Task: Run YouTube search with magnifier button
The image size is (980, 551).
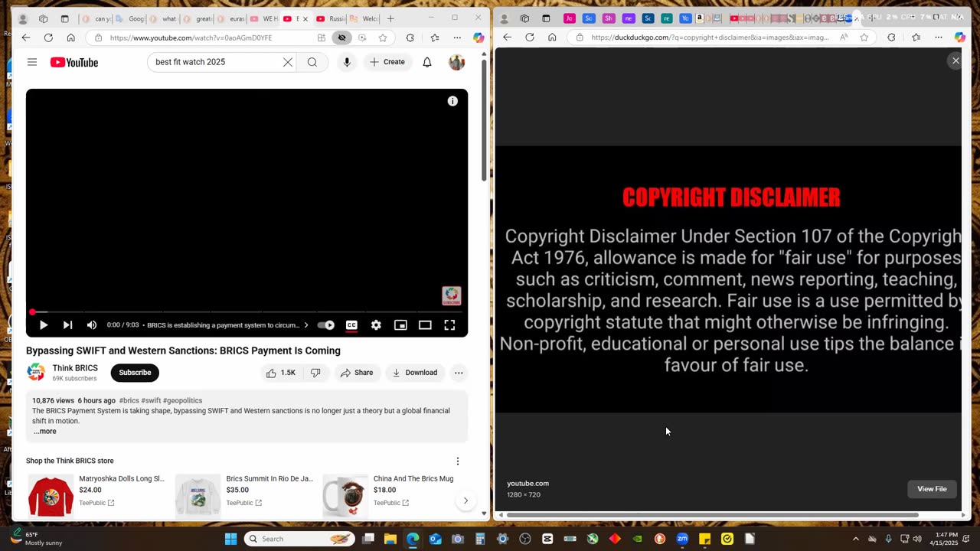Action: 312,62
